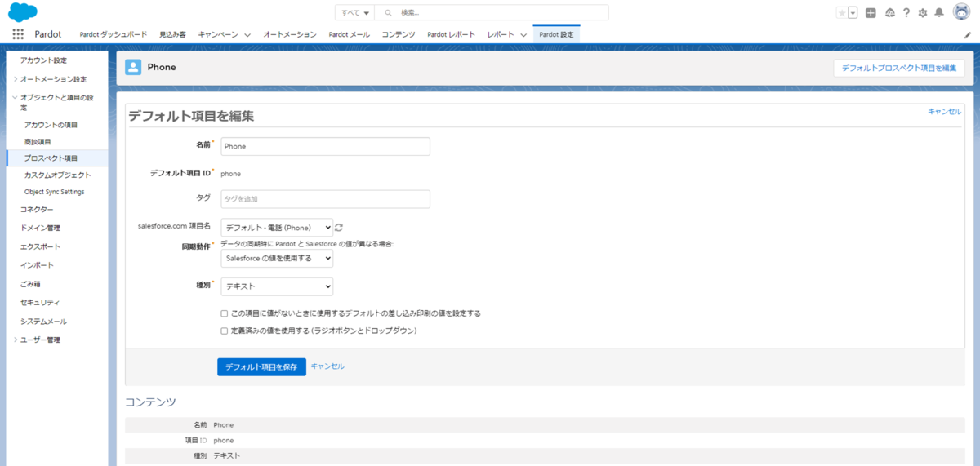Image resolution: width=980 pixels, height=466 pixels.
Task: Open the 同期動作 Salesforce value dropdown
Action: pos(277,258)
